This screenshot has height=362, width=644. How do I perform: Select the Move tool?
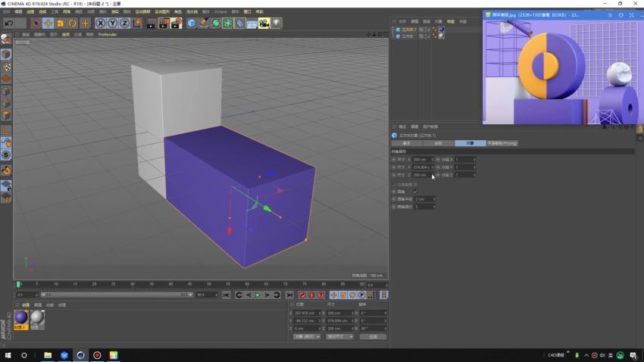[48, 23]
